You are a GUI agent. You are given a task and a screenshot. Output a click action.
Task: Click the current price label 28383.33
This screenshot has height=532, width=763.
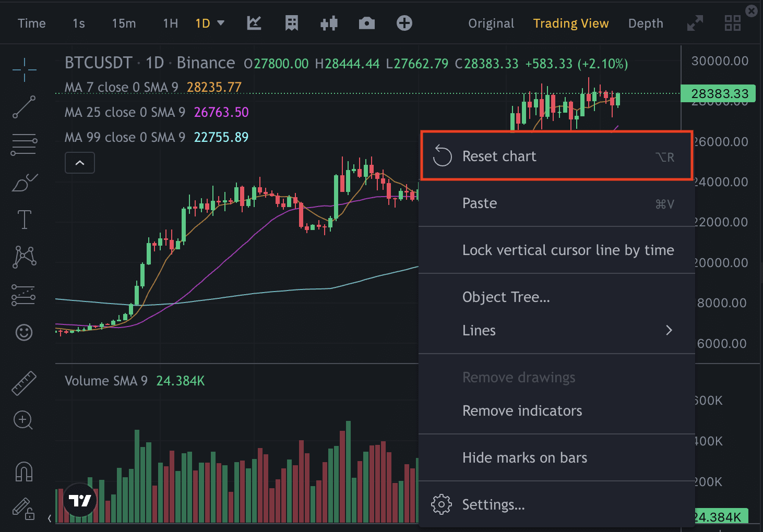[x=719, y=94]
